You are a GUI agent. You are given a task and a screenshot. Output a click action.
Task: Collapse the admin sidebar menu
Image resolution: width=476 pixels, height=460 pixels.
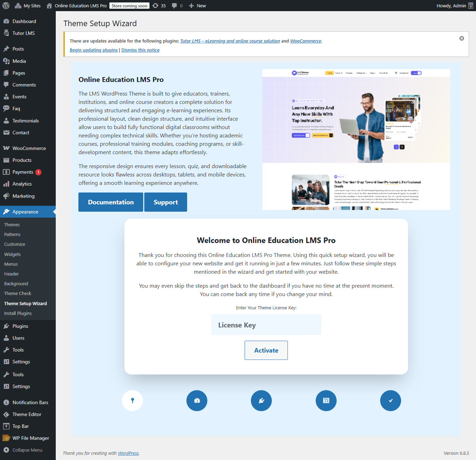pyautogui.click(x=24, y=450)
